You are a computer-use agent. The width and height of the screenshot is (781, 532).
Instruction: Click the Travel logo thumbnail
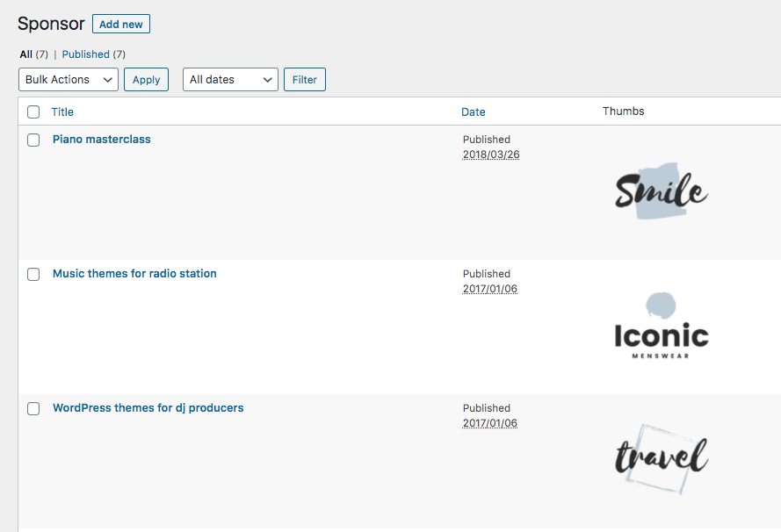(661, 459)
